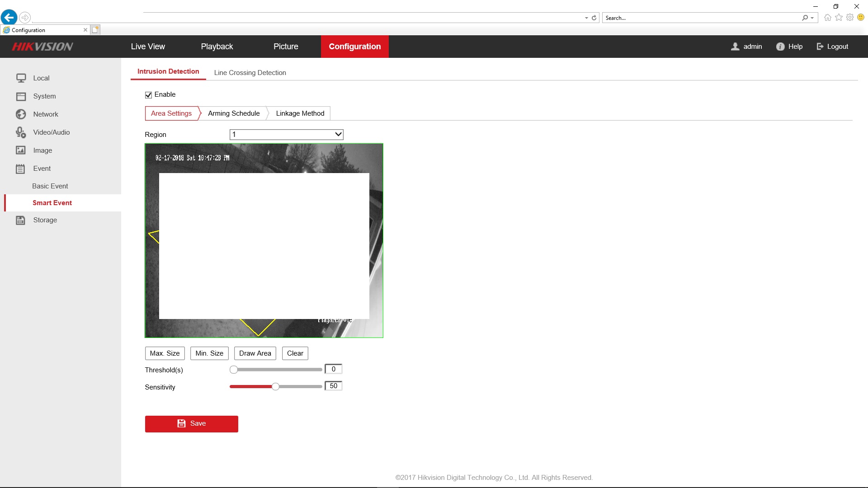Click the System window icon
The image size is (868, 488).
tap(21, 96)
